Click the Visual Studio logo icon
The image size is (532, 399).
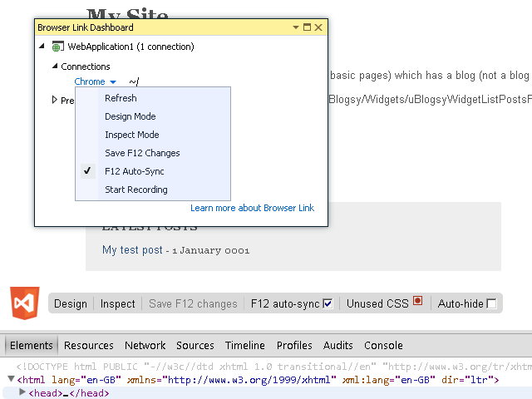point(24,303)
